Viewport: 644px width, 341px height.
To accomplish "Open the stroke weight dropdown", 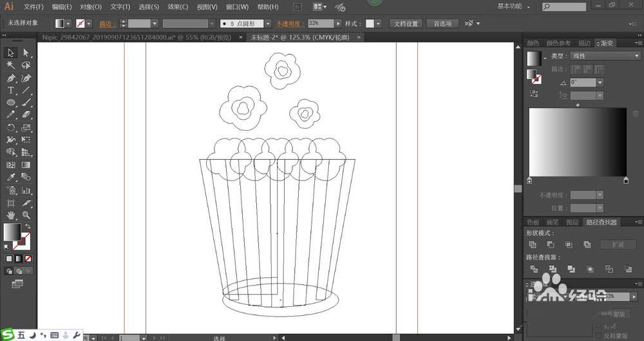I will [155, 23].
